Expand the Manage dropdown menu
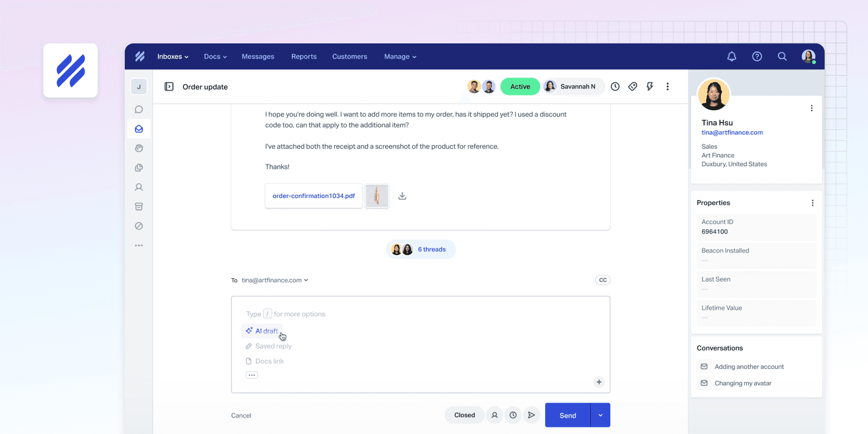 [400, 56]
